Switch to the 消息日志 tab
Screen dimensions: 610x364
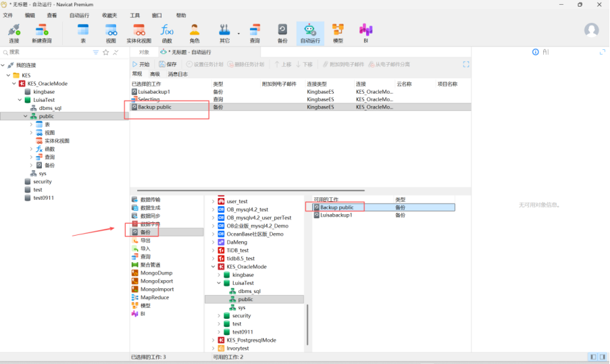177,74
